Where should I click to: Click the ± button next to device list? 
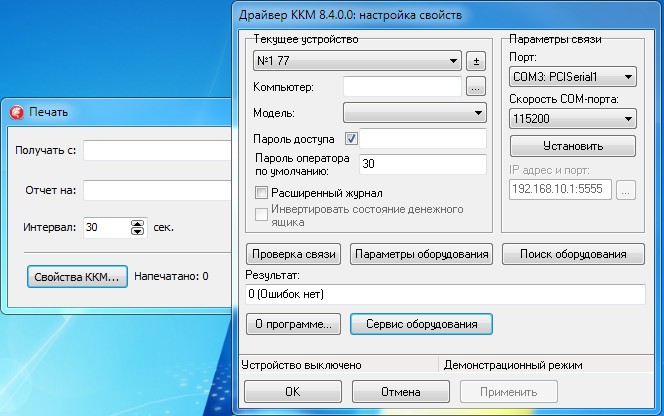476,61
